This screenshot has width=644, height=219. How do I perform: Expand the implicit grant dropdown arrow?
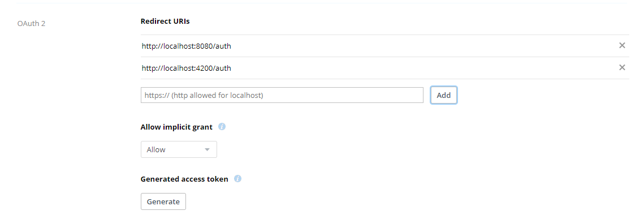208,149
